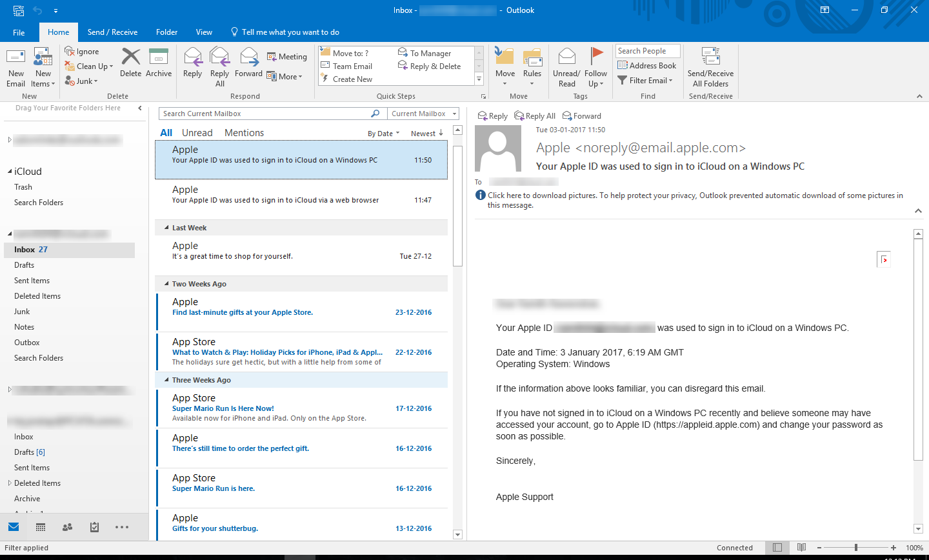Show Mentions messages filter
Screen dimensions: 929x560
coord(244,133)
